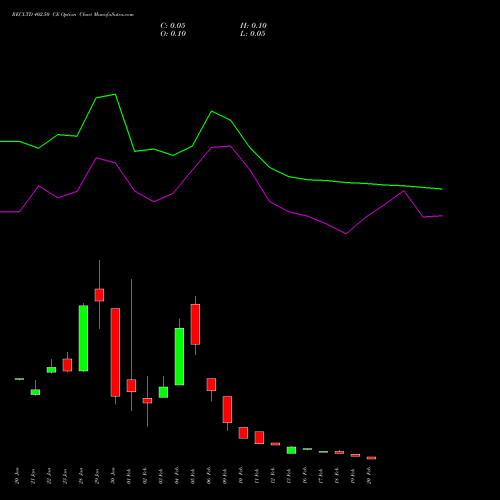Click the 21 Jan date label
The height and width of the screenshot is (500, 500).
click(x=33, y=476)
